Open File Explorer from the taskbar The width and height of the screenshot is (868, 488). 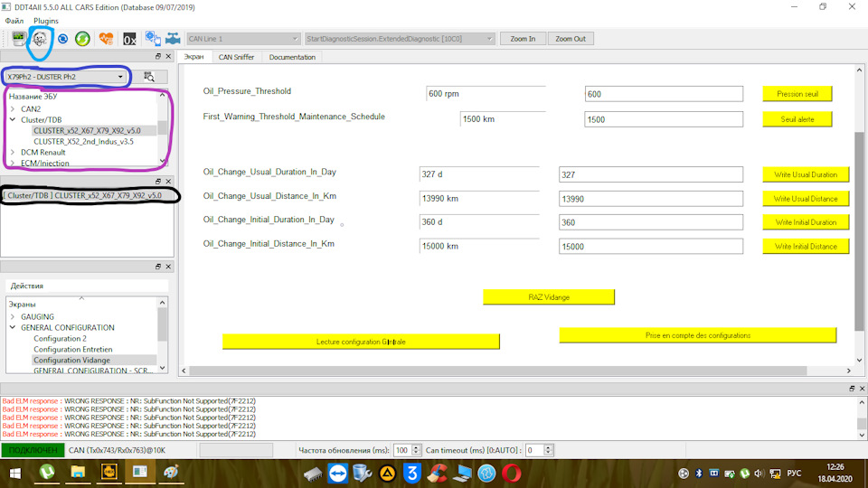pyautogui.click(x=78, y=473)
